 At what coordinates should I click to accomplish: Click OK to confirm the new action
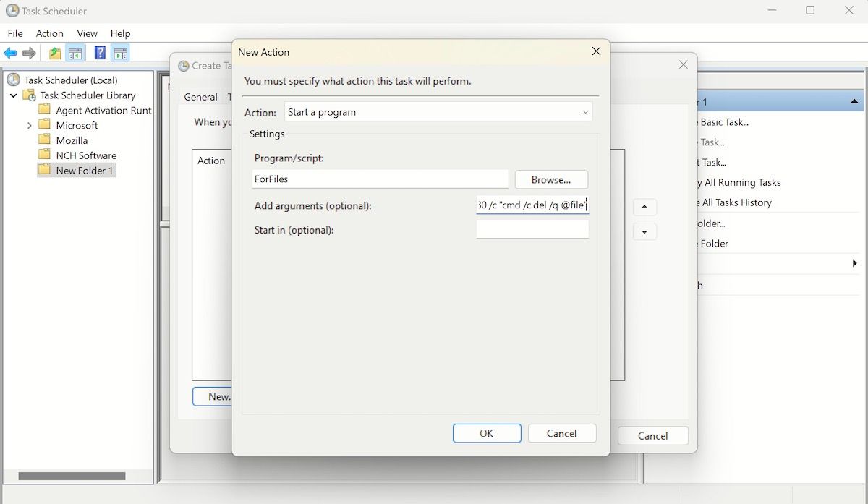pos(486,433)
